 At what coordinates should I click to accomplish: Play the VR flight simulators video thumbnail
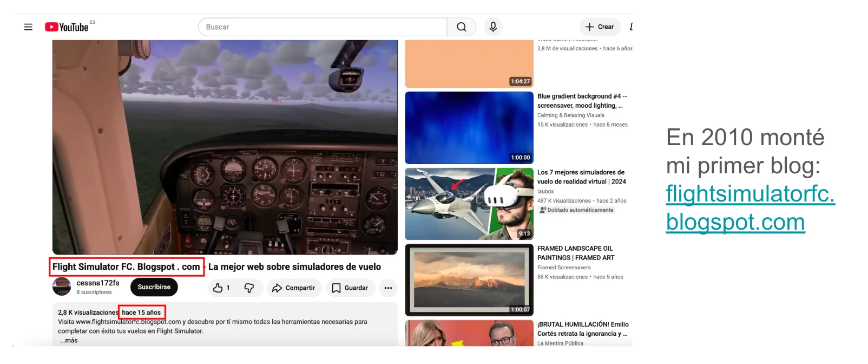coord(469,204)
